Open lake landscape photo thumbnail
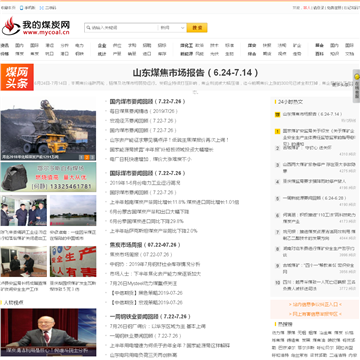This screenshot has width=360, height=360. tap(73, 211)
